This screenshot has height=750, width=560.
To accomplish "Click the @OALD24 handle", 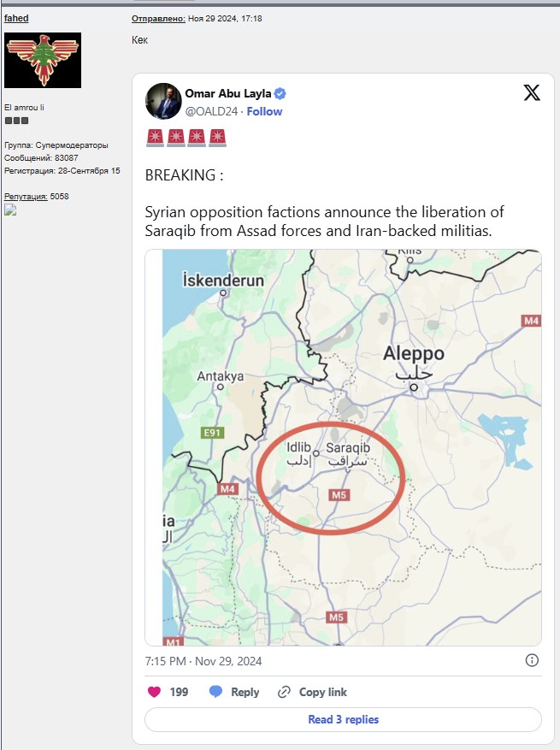I will click(211, 111).
